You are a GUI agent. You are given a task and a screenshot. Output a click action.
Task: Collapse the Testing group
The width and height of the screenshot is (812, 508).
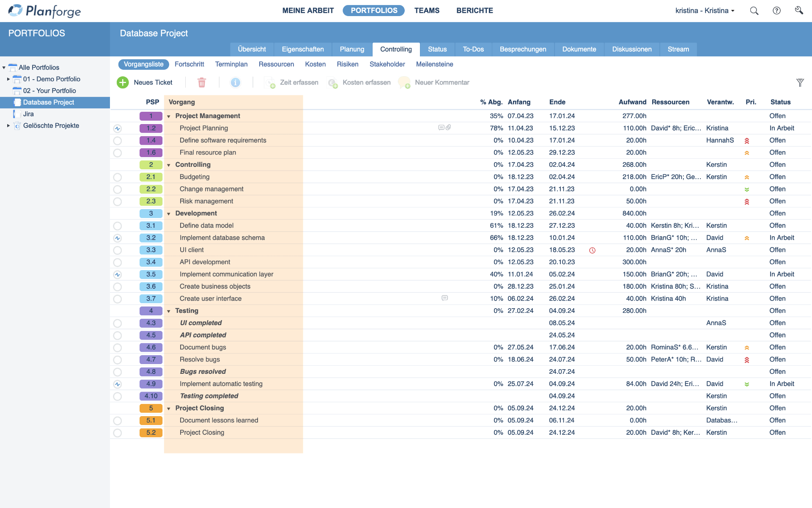coord(169,311)
